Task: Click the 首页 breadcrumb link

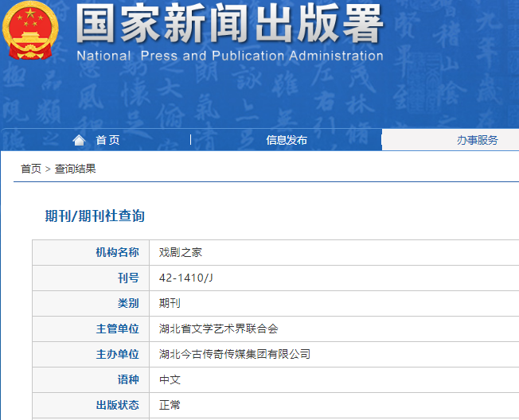Action: 31,169
